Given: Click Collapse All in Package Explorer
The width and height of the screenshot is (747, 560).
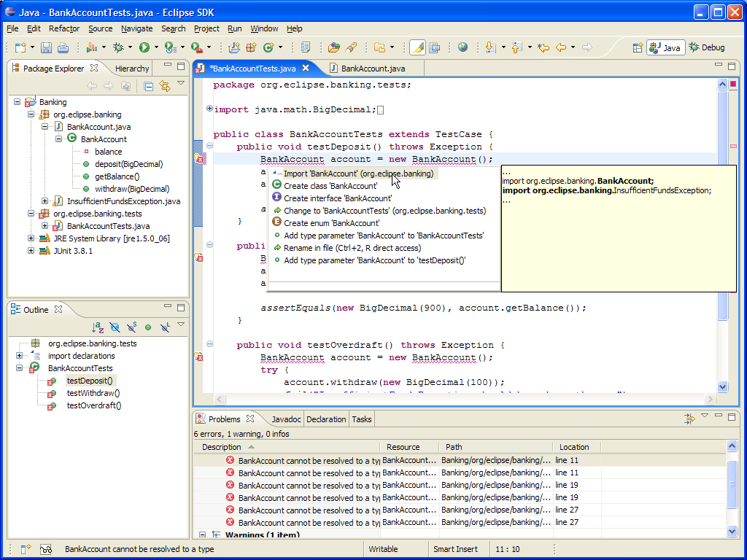Looking at the screenshot, I should 148,86.
